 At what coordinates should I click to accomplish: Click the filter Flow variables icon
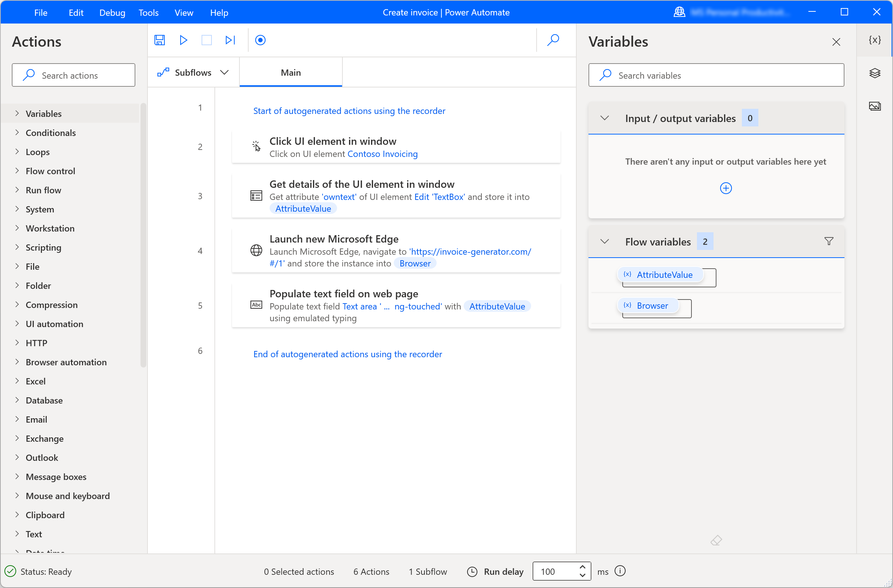click(x=829, y=241)
